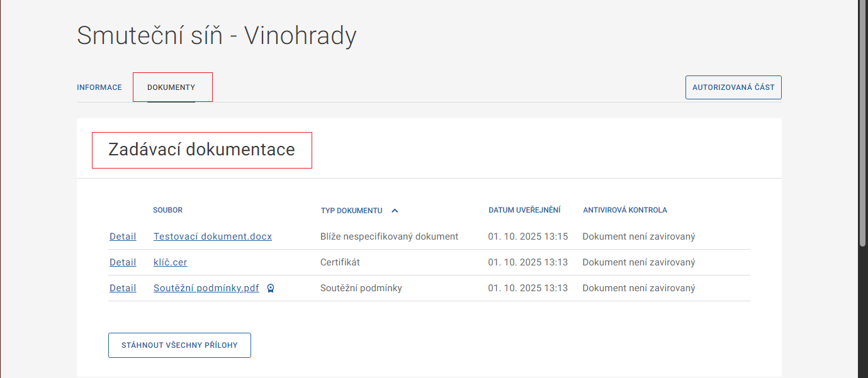Sort by the Datum uveřejnění column
Viewport: 868px width, 378px height.
click(x=524, y=210)
